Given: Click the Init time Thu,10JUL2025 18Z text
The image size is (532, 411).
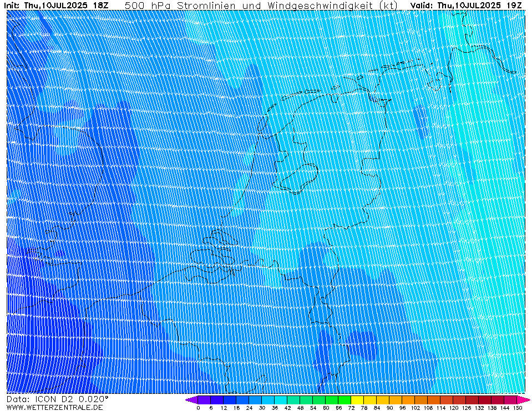Looking at the screenshot, I should (x=55, y=6).
